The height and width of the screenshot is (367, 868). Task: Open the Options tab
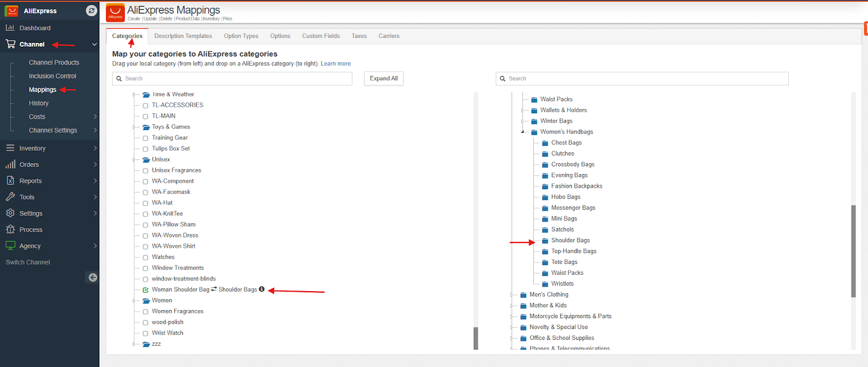(x=280, y=36)
